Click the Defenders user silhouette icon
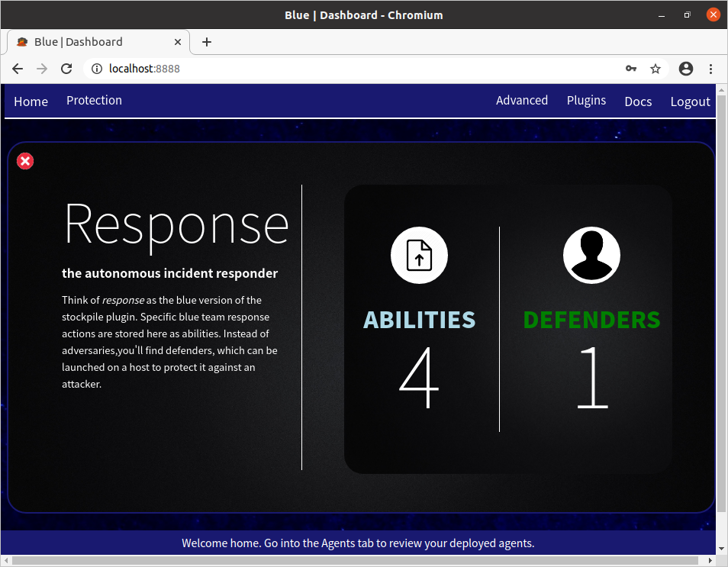This screenshot has height=567, width=728. tap(591, 255)
